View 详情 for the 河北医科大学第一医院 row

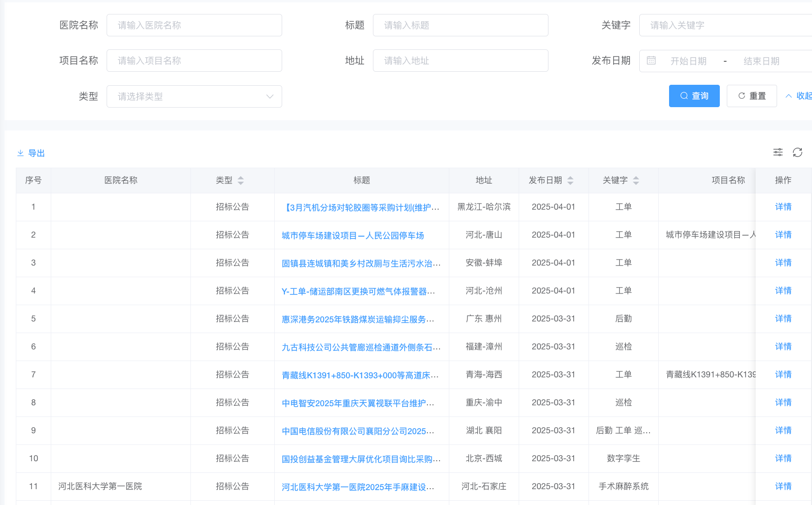point(783,486)
